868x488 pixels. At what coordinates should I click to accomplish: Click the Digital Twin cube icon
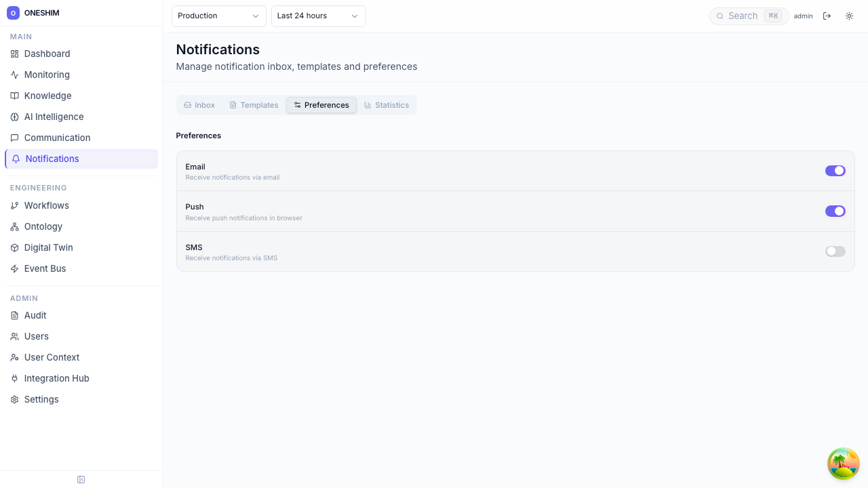tap(14, 248)
